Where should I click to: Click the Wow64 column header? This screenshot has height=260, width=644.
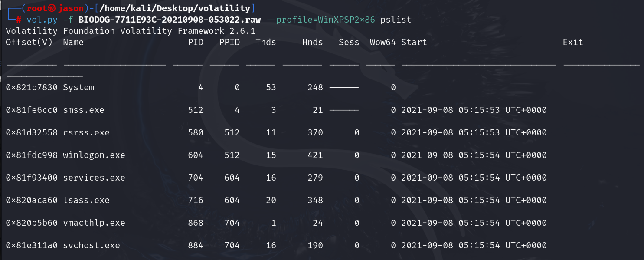[x=382, y=43]
